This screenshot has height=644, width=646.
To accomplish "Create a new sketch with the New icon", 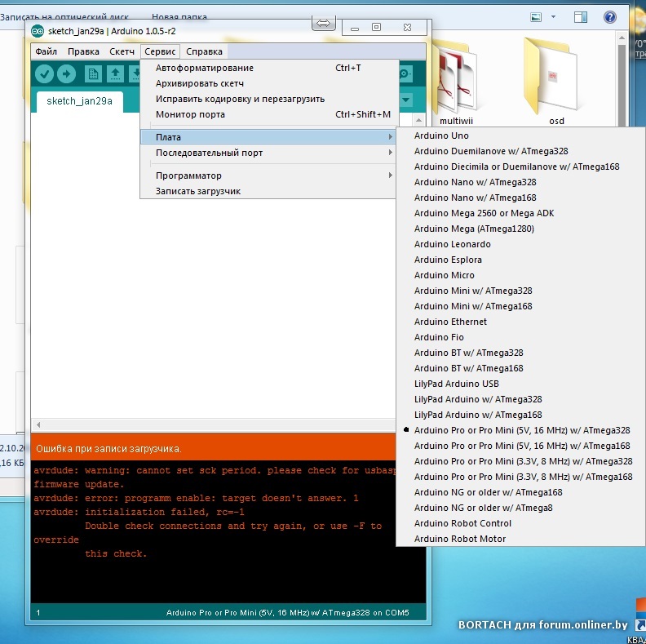I will (x=94, y=74).
